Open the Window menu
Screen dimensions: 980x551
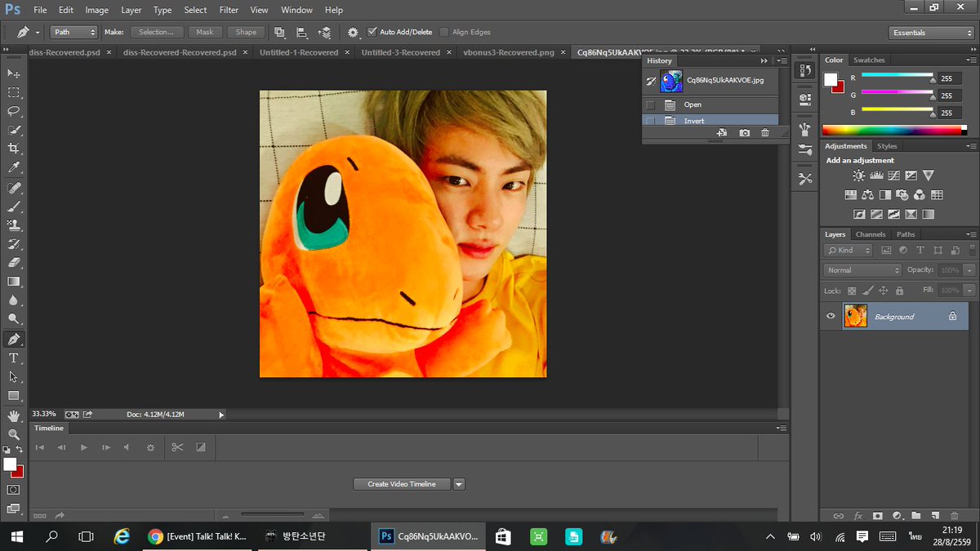[296, 10]
